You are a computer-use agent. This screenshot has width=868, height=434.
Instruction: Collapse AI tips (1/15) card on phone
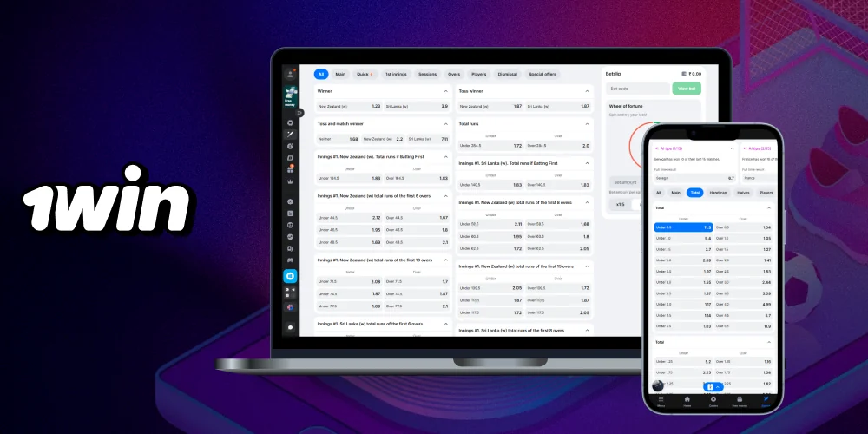tap(732, 148)
